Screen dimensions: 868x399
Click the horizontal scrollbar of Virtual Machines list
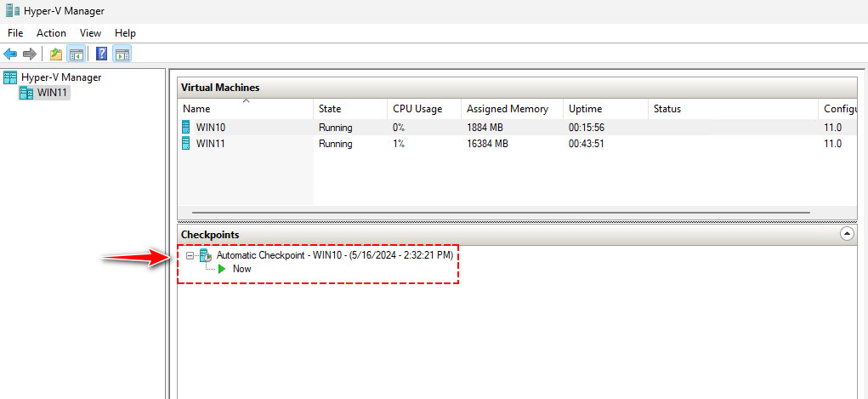501,212
